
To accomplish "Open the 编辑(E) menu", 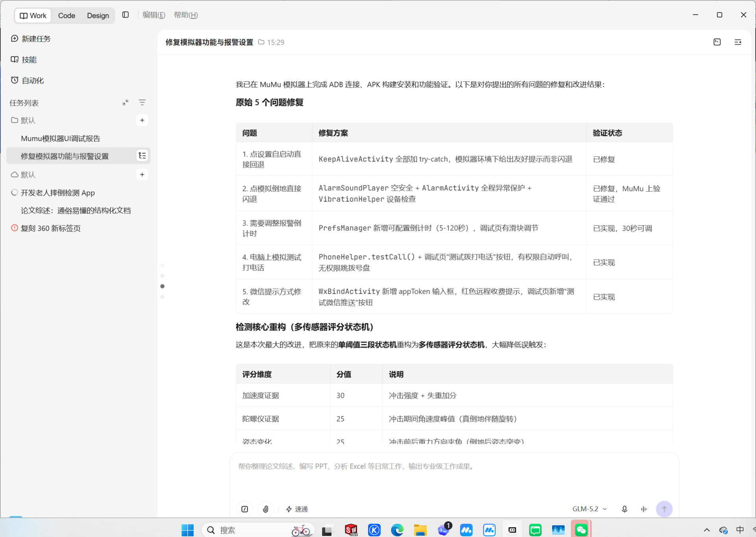I will (x=154, y=15).
